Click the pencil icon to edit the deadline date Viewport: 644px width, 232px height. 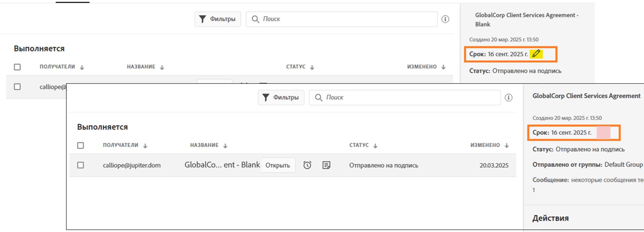[x=536, y=54]
